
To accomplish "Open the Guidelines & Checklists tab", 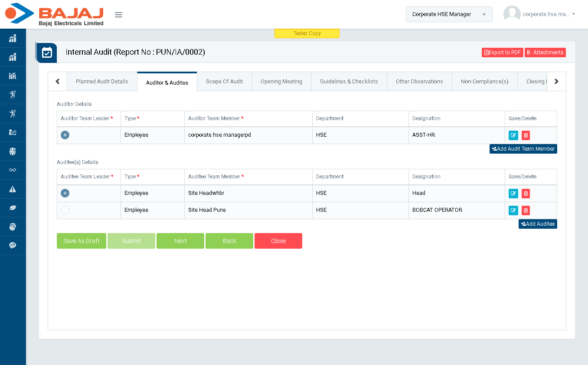I will [x=349, y=82].
